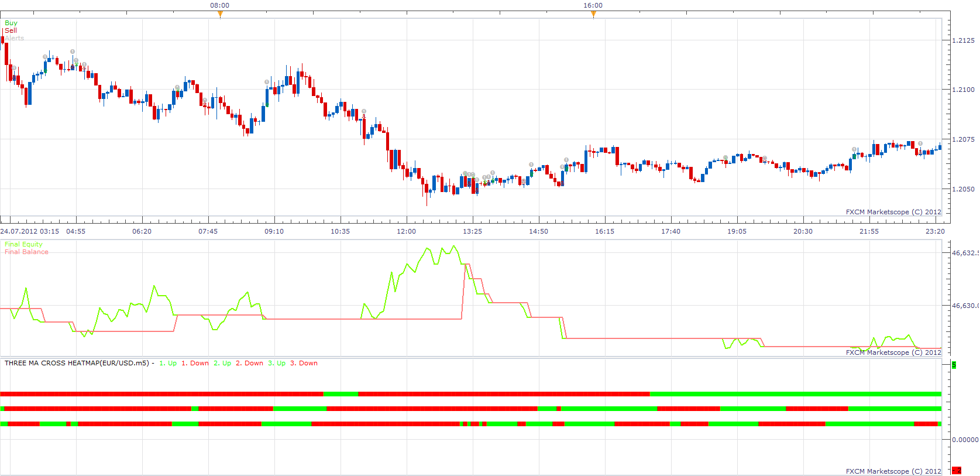Screen dimensions: 980x476
Task: Click the 0.00000 heatmap axis label
Action: pyautogui.click(x=965, y=439)
